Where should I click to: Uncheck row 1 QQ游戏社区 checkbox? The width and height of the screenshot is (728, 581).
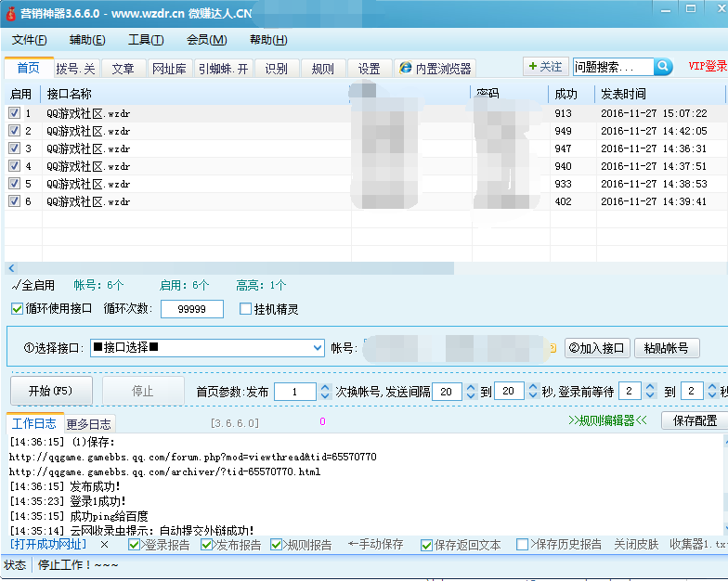click(x=15, y=113)
